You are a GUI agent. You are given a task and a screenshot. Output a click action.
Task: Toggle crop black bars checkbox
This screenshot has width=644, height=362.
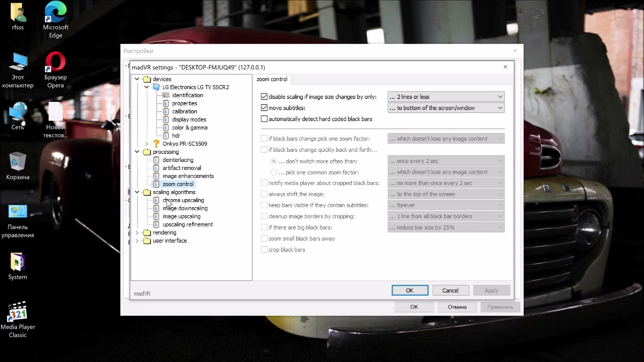pyautogui.click(x=264, y=249)
